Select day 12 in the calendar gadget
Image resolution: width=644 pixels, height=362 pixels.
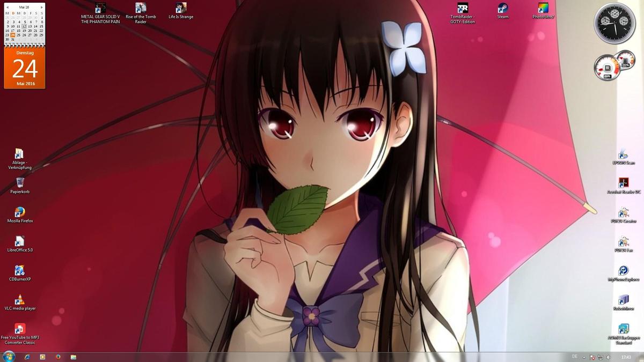pos(24,26)
